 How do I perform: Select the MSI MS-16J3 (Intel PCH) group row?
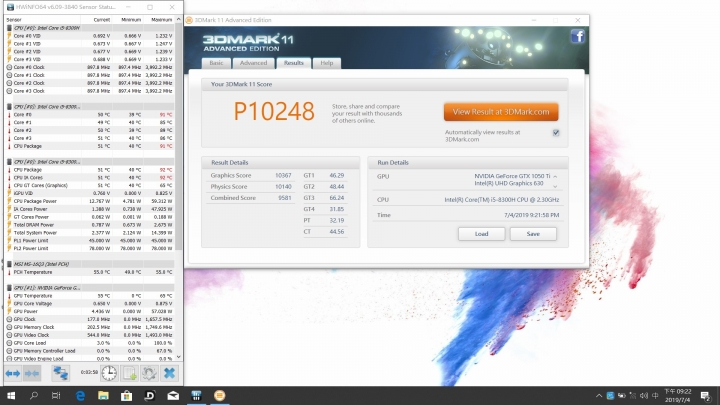click(x=90, y=264)
